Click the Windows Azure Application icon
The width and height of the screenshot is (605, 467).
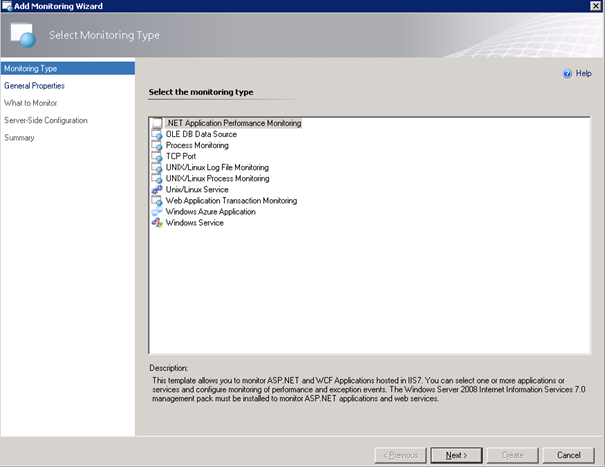[157, 212]
